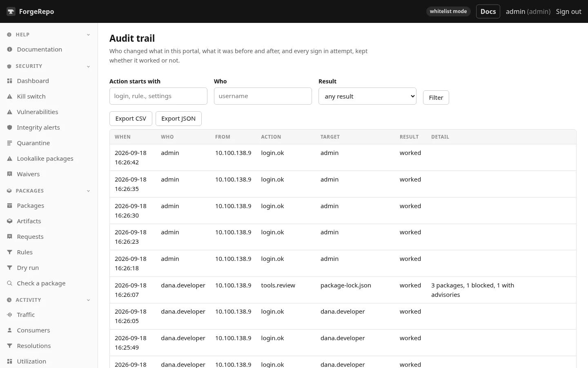The width and height of the screenshot is (588, 368).
Task: Click the WHEN column header
Action: [x=122, y=137]
